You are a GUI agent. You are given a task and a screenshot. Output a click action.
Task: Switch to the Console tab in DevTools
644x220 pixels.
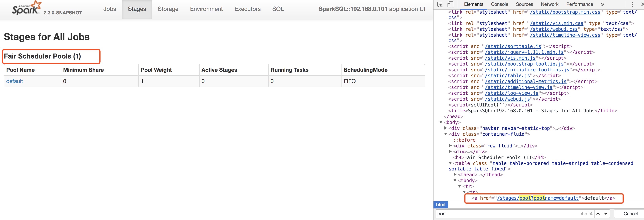[x=499, y=4]
